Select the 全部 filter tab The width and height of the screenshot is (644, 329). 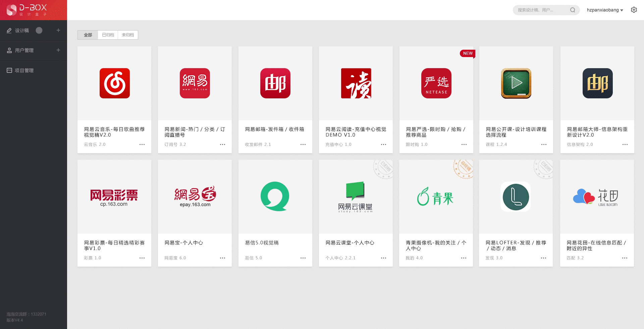88,35
